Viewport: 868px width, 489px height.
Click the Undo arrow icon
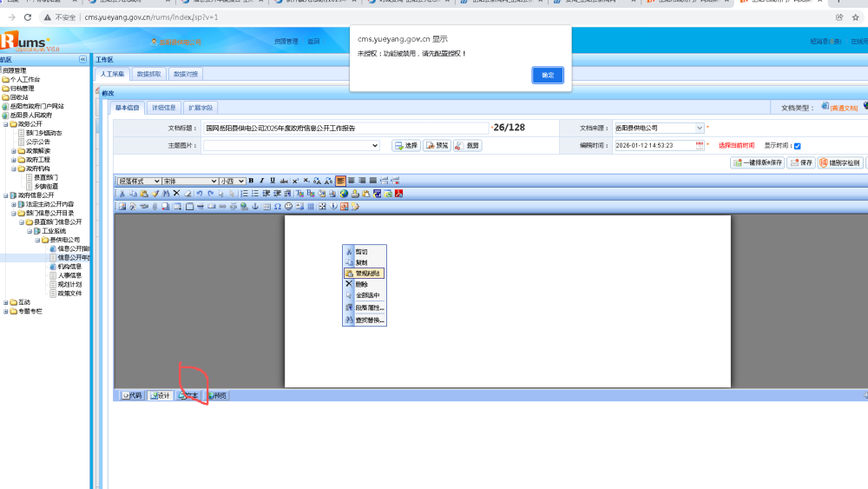tap(199, 194)
